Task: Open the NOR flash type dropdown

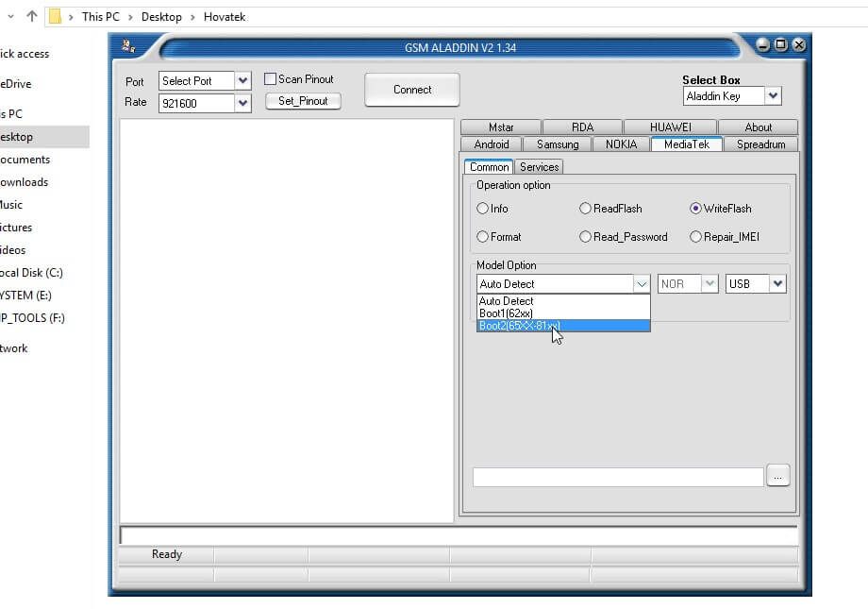Action: click(x=709, y=283)
